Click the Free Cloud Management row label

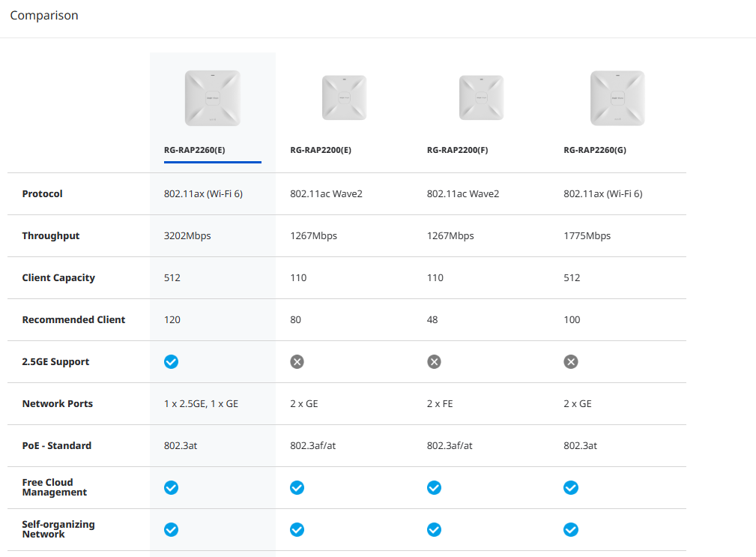tap(55, 487)
